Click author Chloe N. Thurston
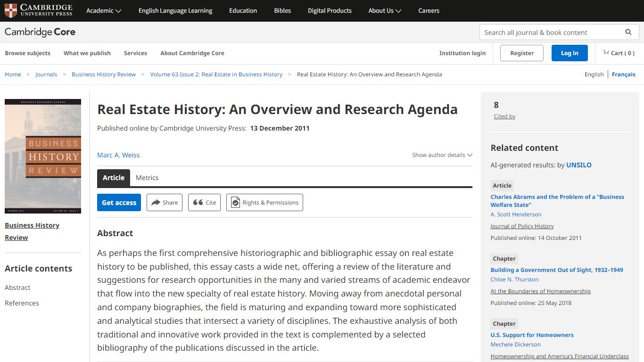This screenshot has height=362, width=644. coord(514,280)
